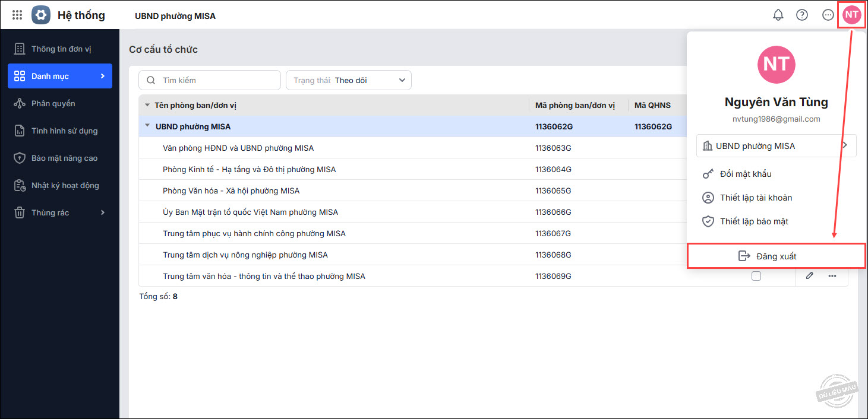Select Đổi mật khẩu in user panel
The width and height of the screenshot is (868, 419).
[746, 174]
